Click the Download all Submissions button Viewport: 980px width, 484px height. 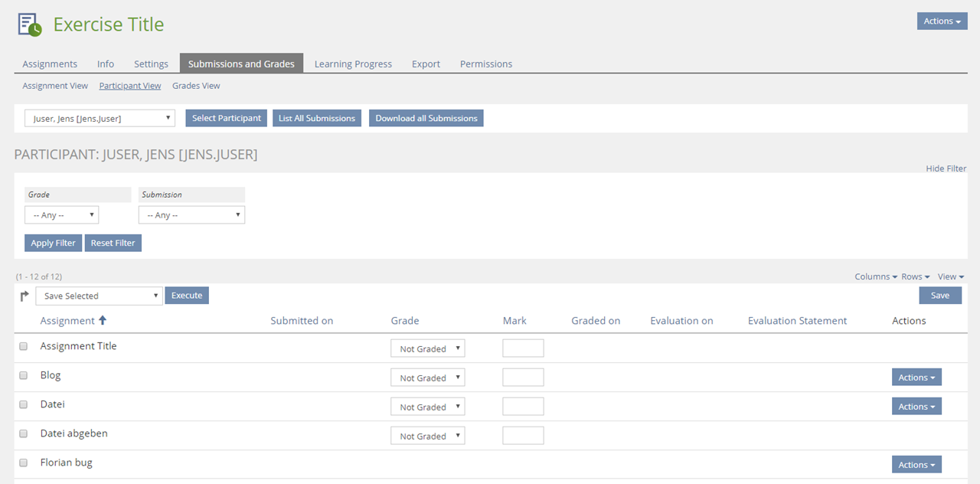(x=426, y=118)
